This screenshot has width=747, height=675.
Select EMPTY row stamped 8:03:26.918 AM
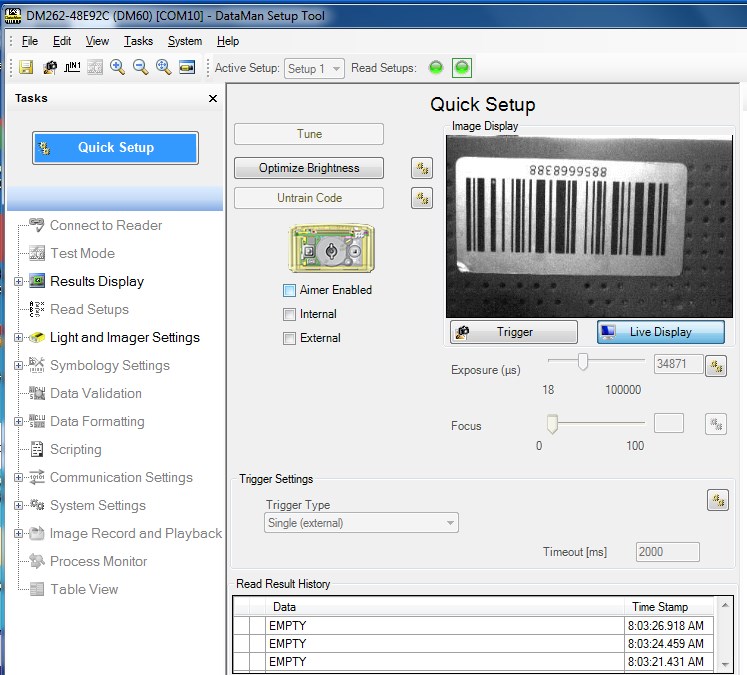pyautogui.click(x=474, y=625)
